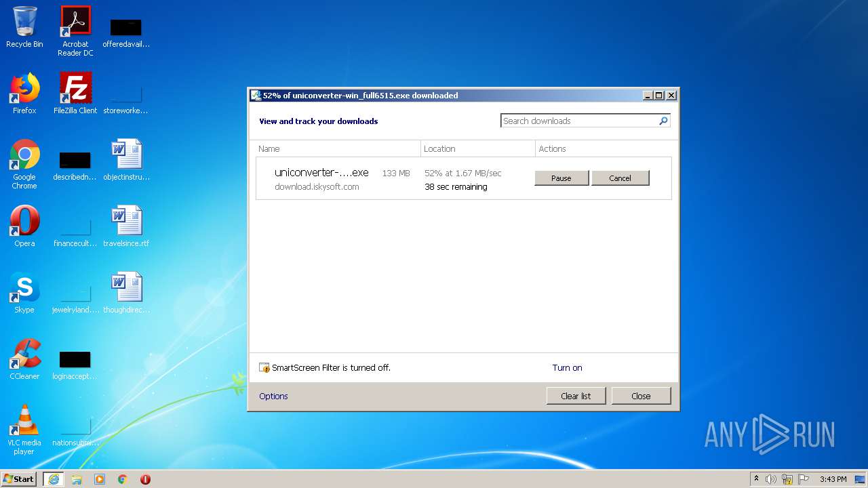Launch Skype from the desktop
This screenshot has width=868, height=488.
click(x=24, y=293)
